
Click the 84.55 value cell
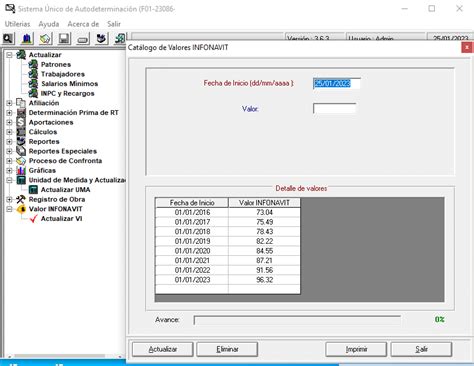264,251
